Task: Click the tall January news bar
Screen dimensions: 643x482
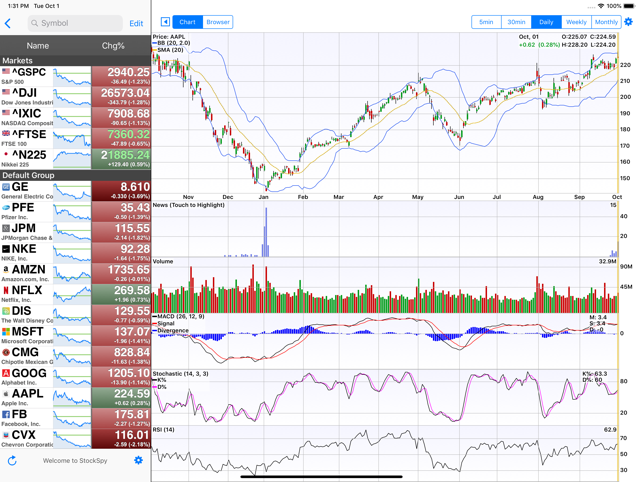Action: click(266, 232)
